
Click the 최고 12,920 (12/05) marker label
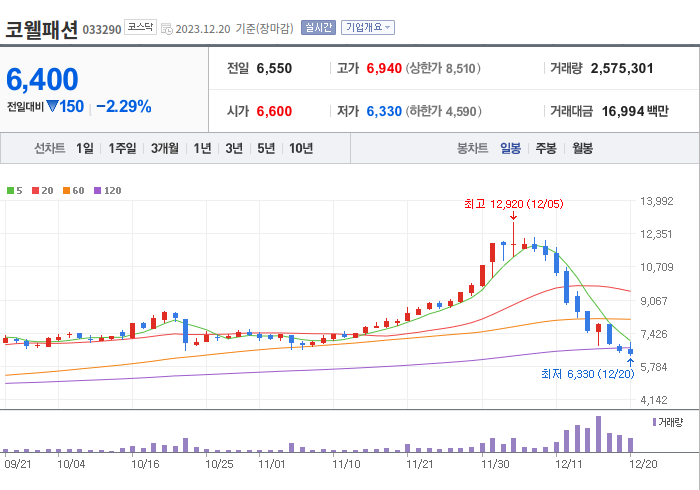click(513, 204)
